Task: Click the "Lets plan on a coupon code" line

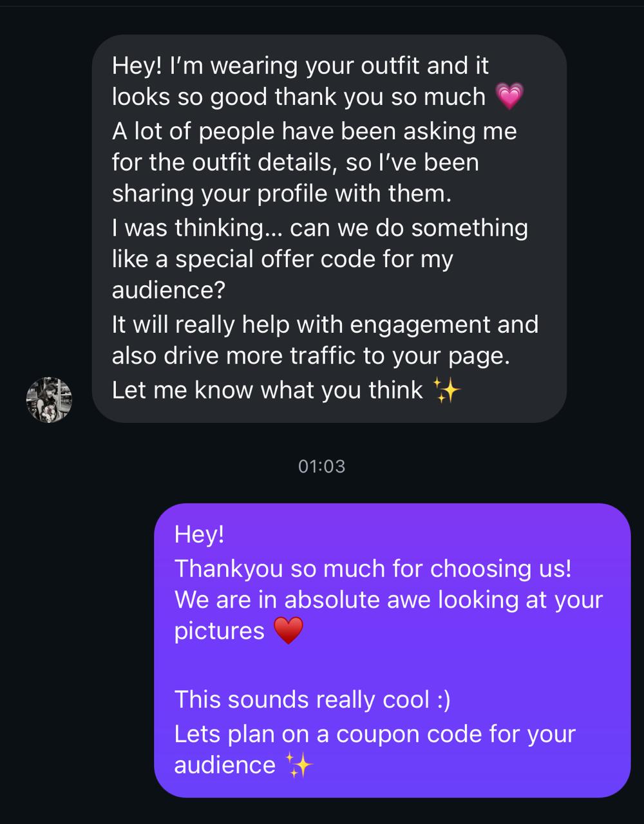Action: click(x=375, y=733)
